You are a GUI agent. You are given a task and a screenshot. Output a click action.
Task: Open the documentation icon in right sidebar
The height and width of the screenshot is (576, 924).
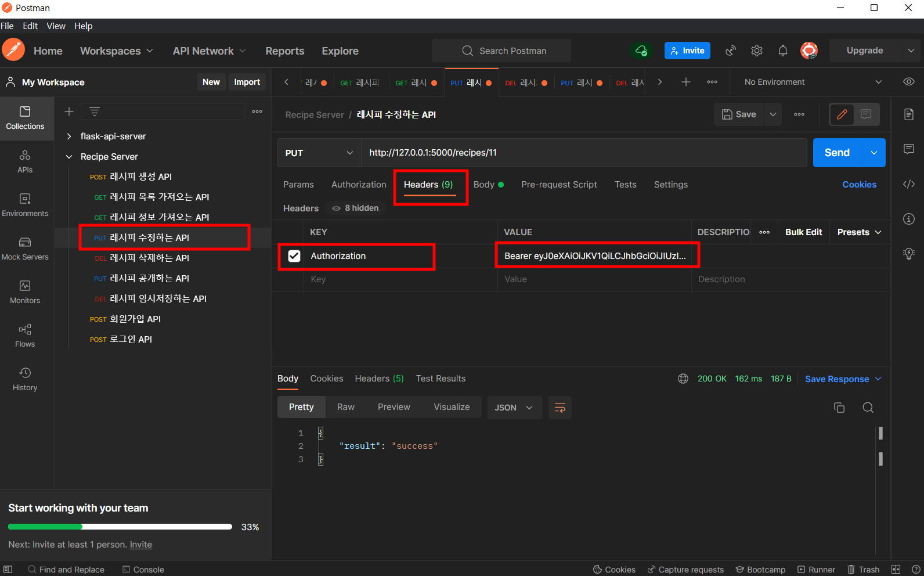909,114
